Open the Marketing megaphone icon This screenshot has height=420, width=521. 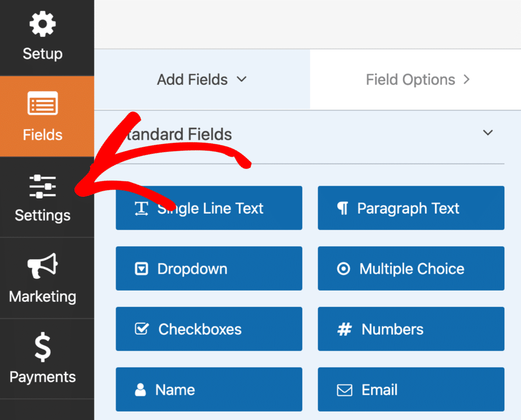tap(42, 266)
